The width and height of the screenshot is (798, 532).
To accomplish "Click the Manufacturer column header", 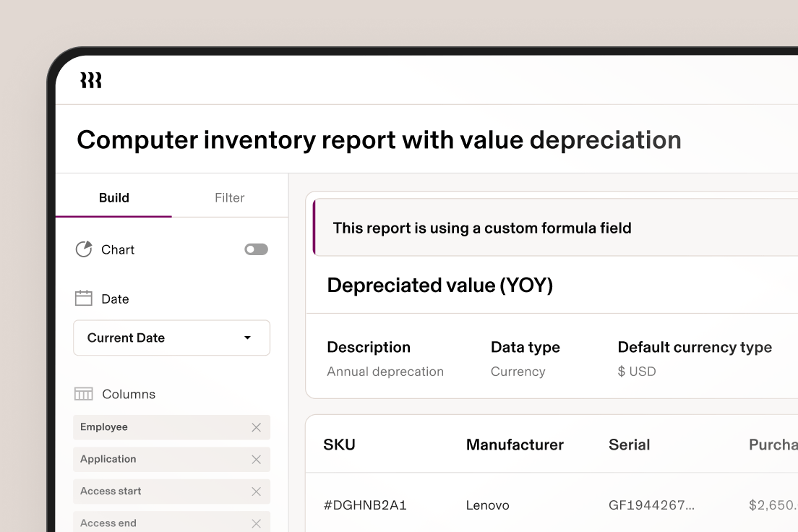I will (x=515, y=445).
